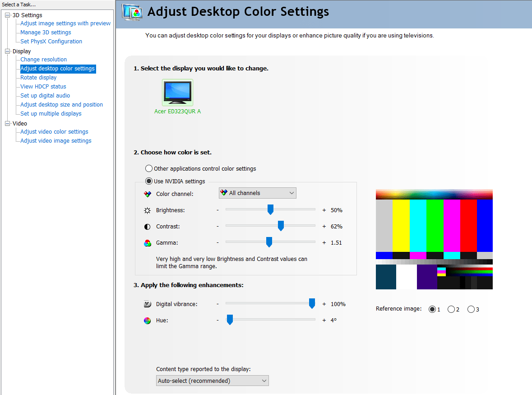
Task: Decrease Gamma with the minus button
Action: (217, 242)
